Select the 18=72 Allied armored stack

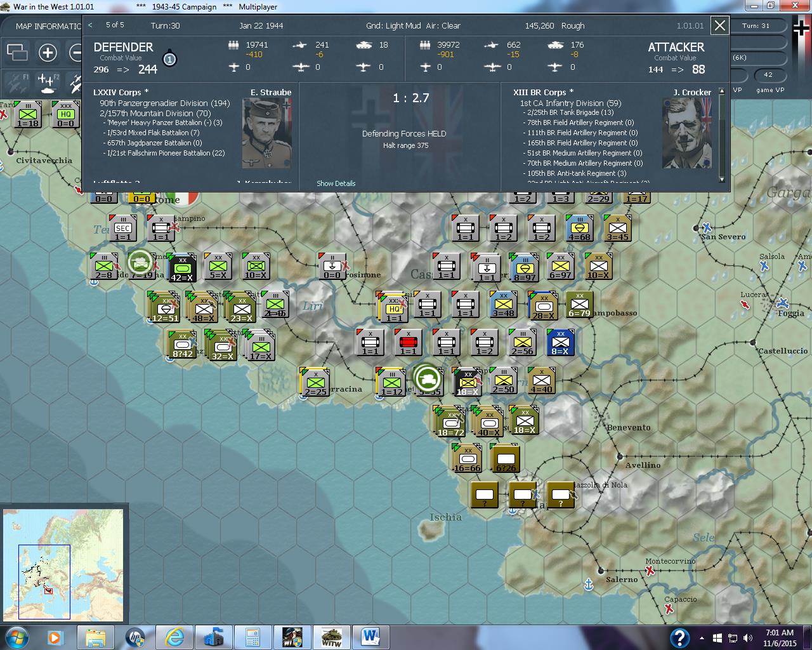450,421
